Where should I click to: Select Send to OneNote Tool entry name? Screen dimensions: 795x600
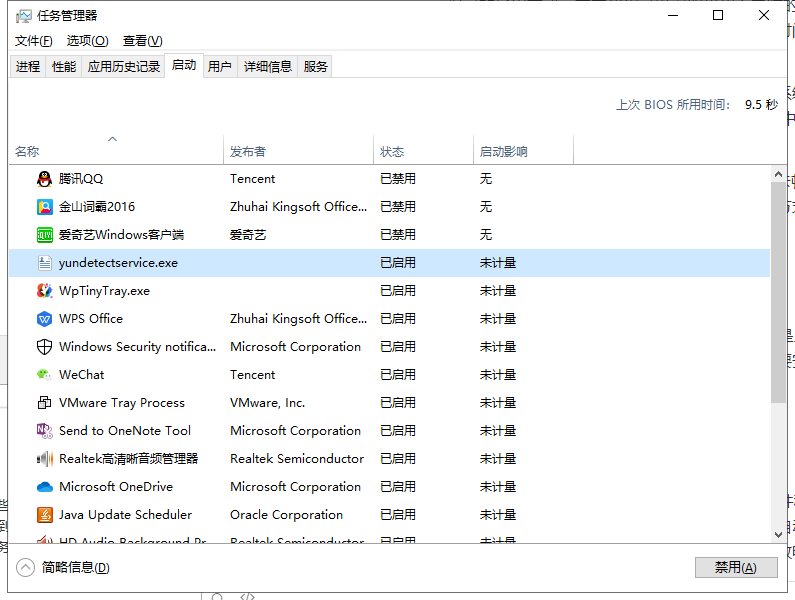point(125,431)
